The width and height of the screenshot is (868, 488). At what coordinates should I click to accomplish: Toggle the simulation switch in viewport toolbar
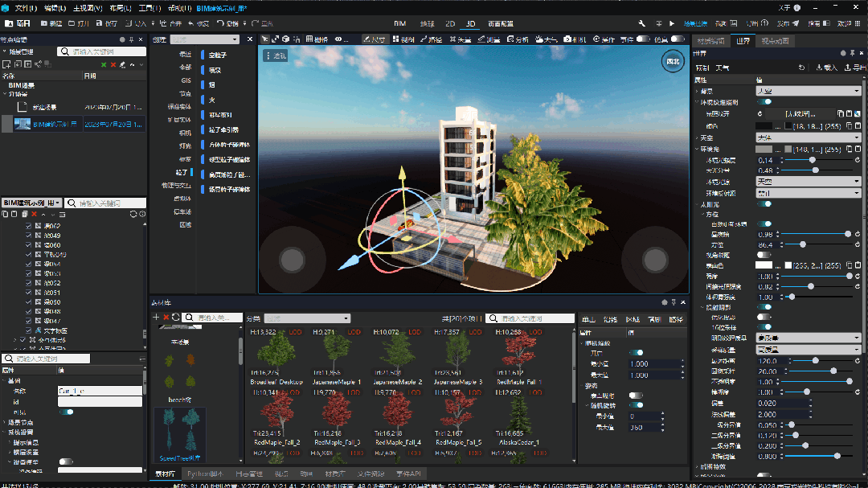[678, 39]
